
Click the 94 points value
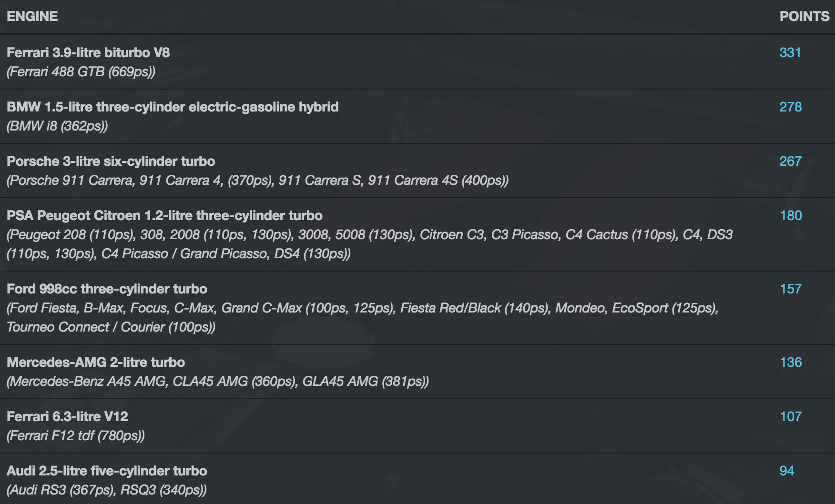[x=786, y=471]
